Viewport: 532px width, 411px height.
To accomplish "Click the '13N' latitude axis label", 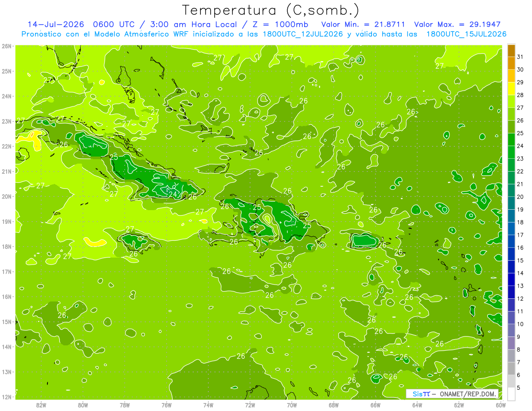I will pos(7,372).
